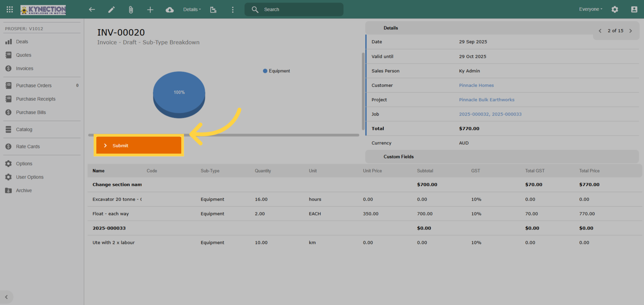This screenshot has width=644, height=305.
Task: Click the magnifier search icon
Action: (255, 9)
